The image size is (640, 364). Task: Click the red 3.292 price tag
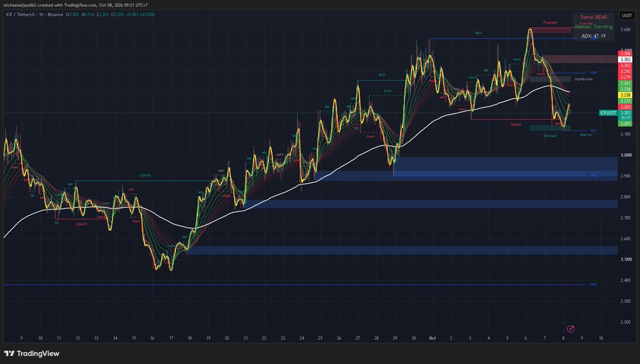[x=625, y=71]
